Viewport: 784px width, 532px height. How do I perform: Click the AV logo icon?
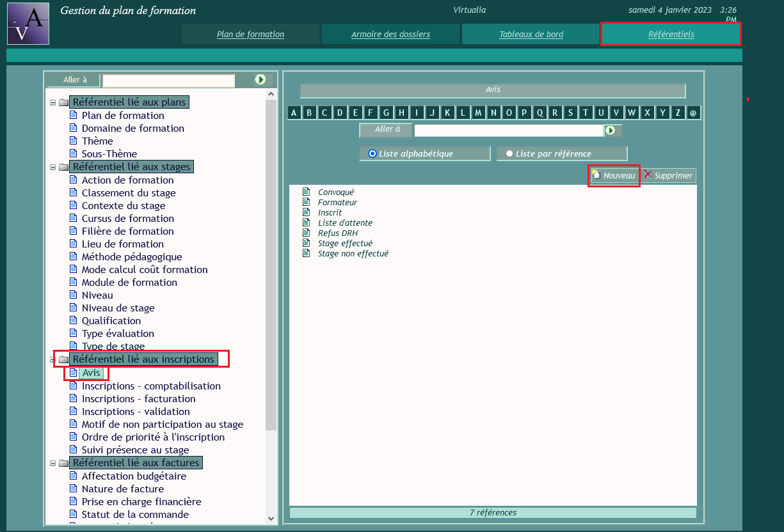(x=28, y=24)
